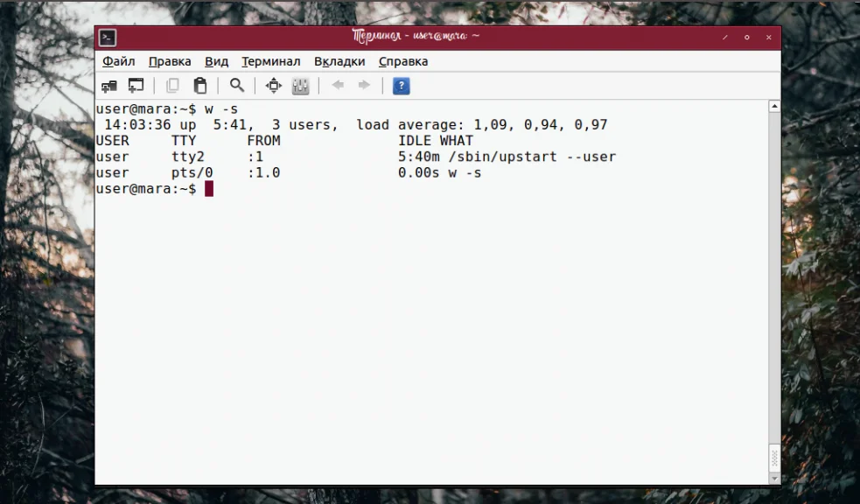This screenshot has width=860, height=504.
Task: Paste clipboard using the toolbar icon
Action: [200, 86]
